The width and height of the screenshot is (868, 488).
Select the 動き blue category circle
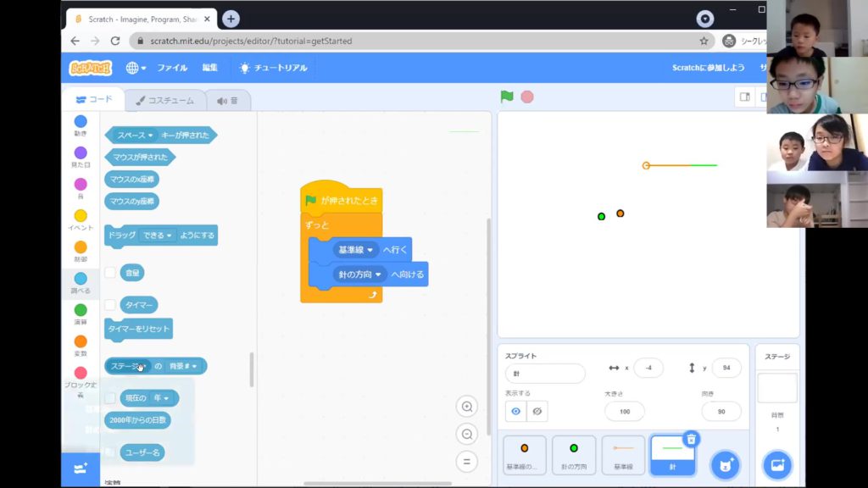[81, 122]
